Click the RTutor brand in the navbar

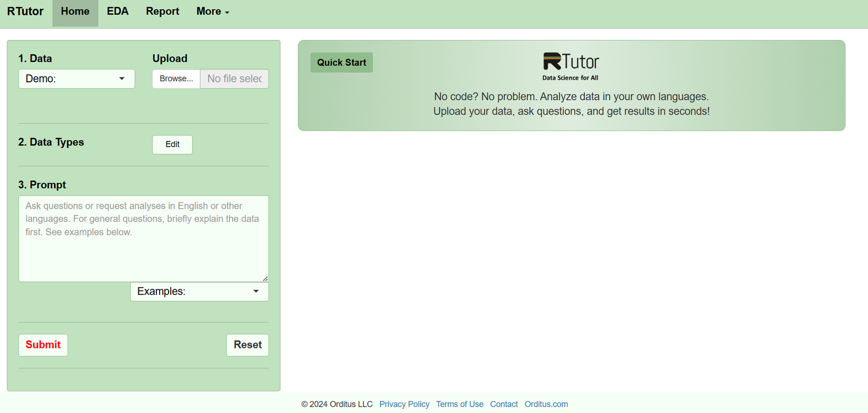coord(25,11)
